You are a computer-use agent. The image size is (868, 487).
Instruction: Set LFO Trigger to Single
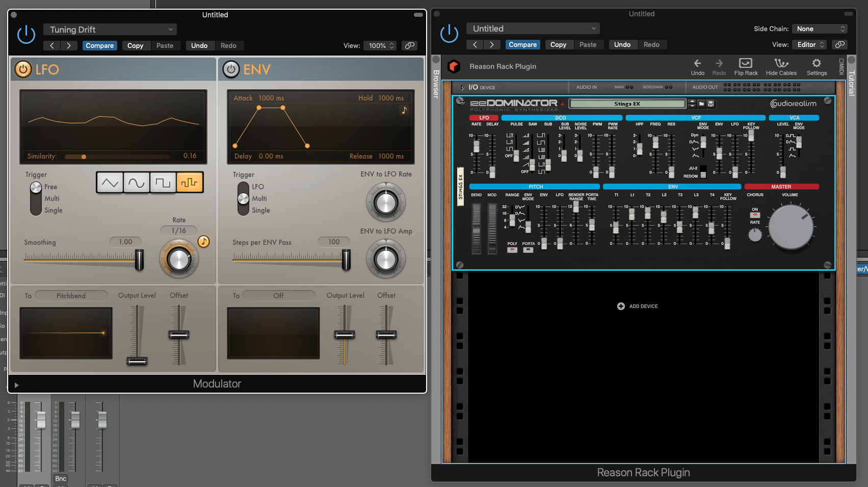click(54, 210)
